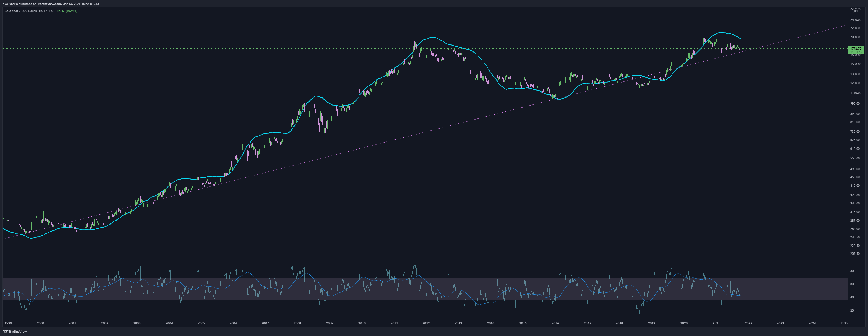The height and width of the screenshot is (336, 868).
Task: Click the 615.00 price axis label
Action: click(x=855, y=149)
